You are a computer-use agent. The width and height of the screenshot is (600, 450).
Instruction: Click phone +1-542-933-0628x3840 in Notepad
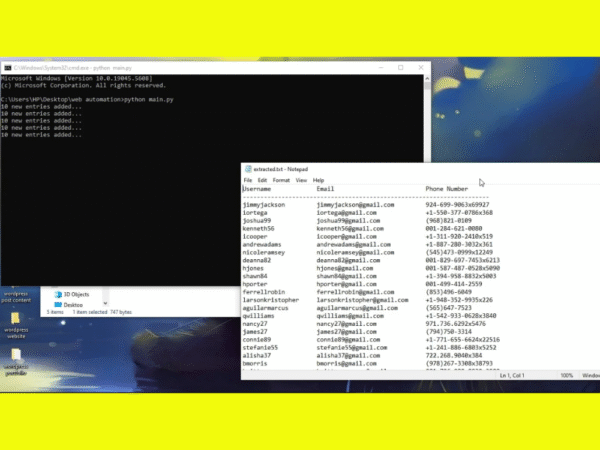click(x=461, y=316)
